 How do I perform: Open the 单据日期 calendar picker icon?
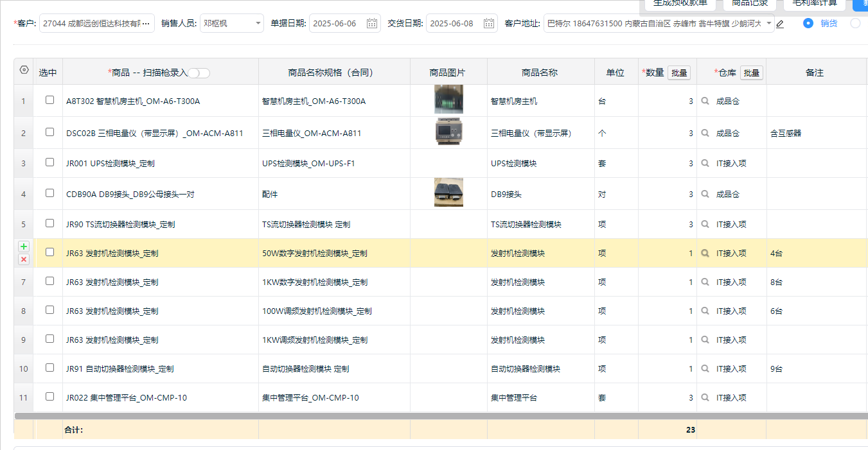[372, 24]
